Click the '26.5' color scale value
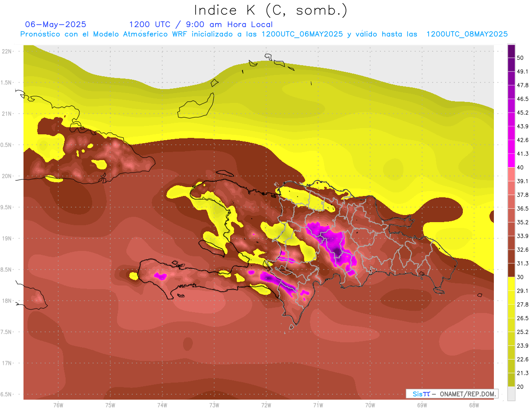532x411 pixels. pyautogui.click(x=523, y=318)
